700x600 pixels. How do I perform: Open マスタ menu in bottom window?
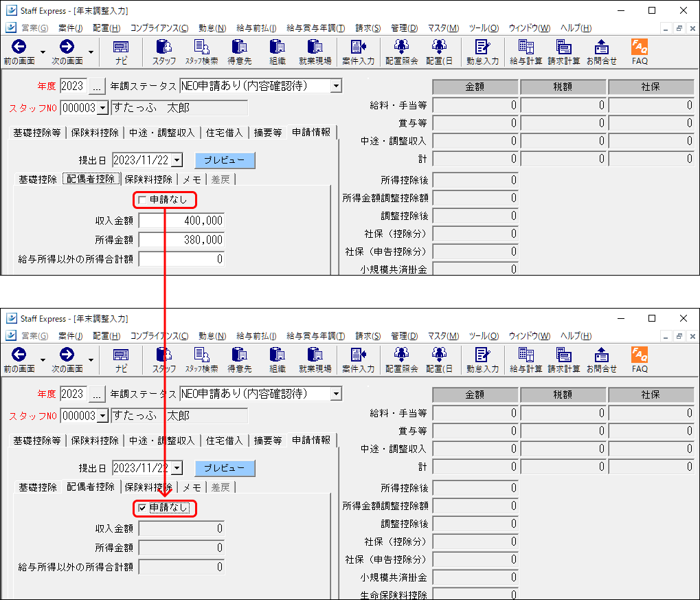pyautogui.click(x=443, y=336)
